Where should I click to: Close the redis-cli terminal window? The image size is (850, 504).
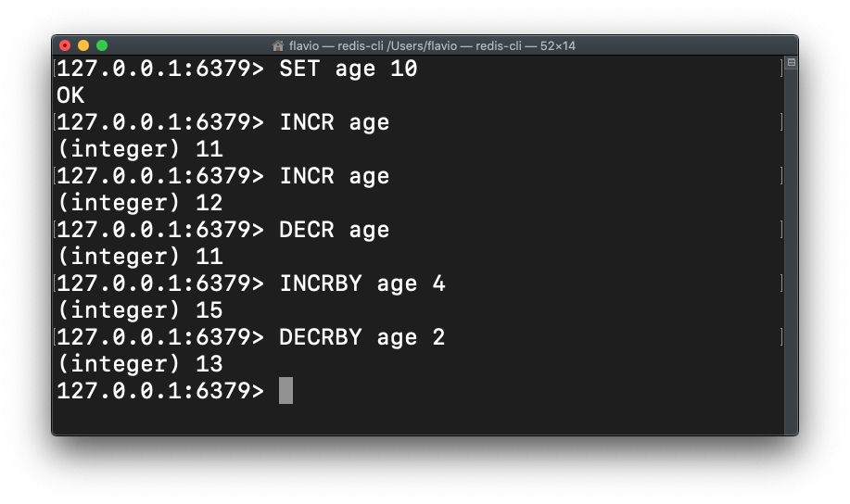65,45
